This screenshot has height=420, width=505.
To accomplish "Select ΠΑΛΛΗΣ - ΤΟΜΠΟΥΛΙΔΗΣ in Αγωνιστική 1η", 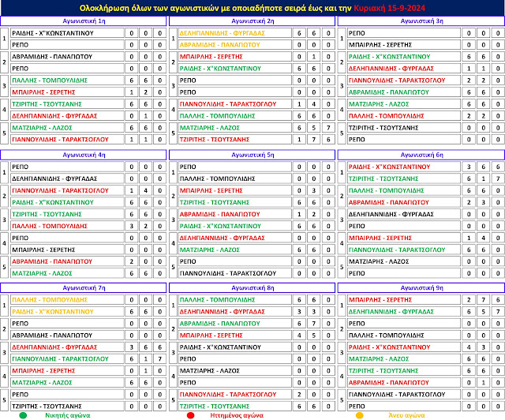I will pos(67,81).
